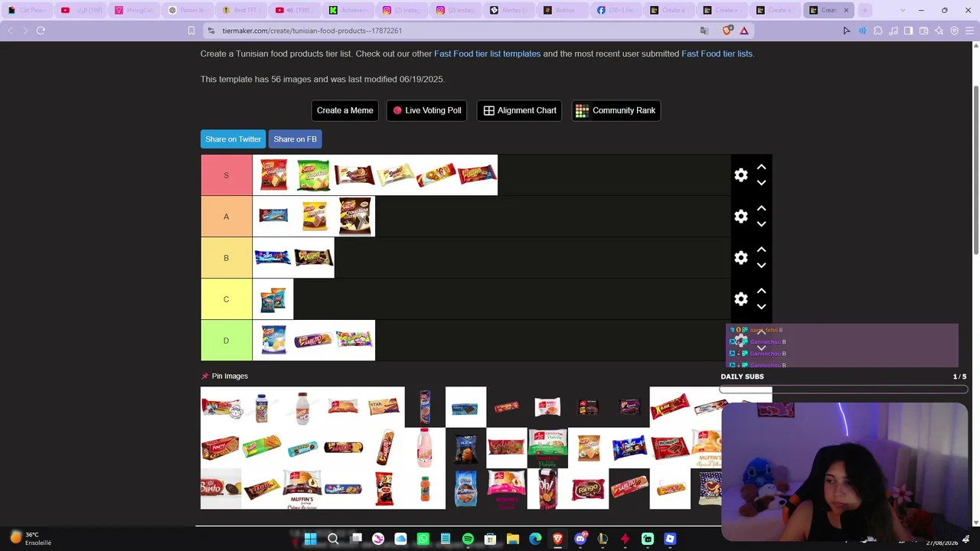Open the weather widget showing 36°C
Image resolution: width=980 pixels, height=551 pixels.
click(x=31, y=539)
